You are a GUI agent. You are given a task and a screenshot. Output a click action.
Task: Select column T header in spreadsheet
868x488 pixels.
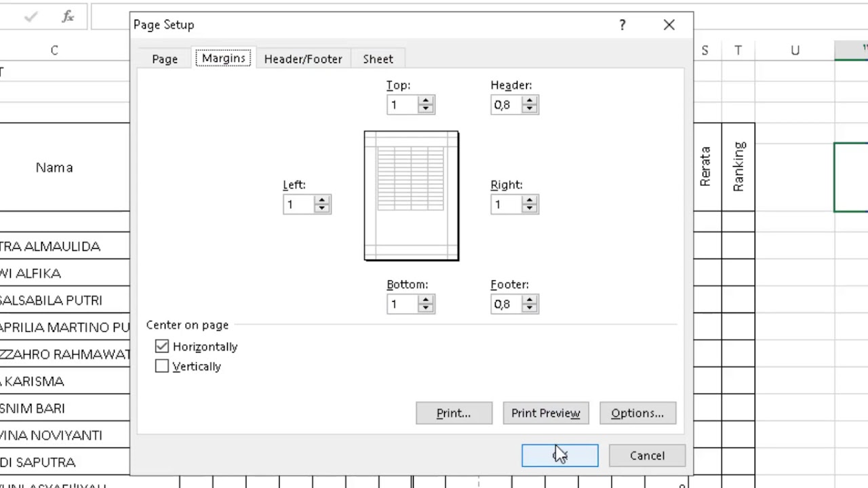click(x=738, y=50)
